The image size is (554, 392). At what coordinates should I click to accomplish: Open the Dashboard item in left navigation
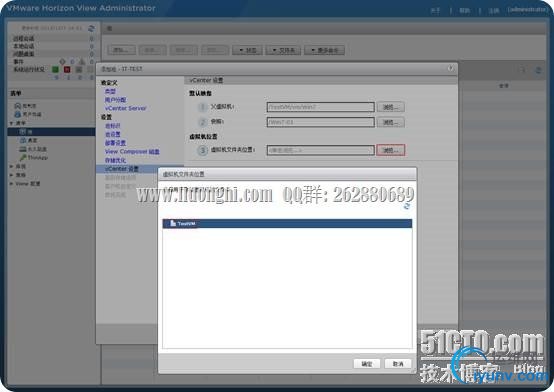(25, 106)
